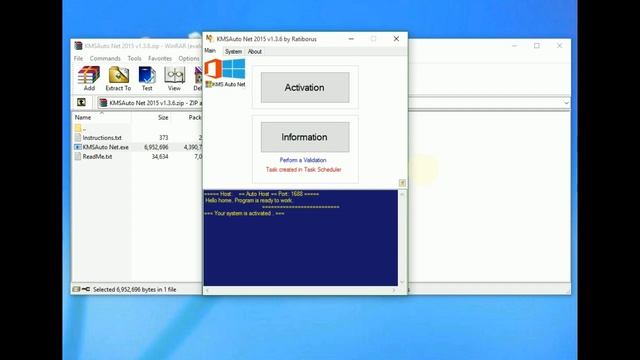Click the Windows logo icon in KMSAuto
640x360 pixels.
point(234,69)
